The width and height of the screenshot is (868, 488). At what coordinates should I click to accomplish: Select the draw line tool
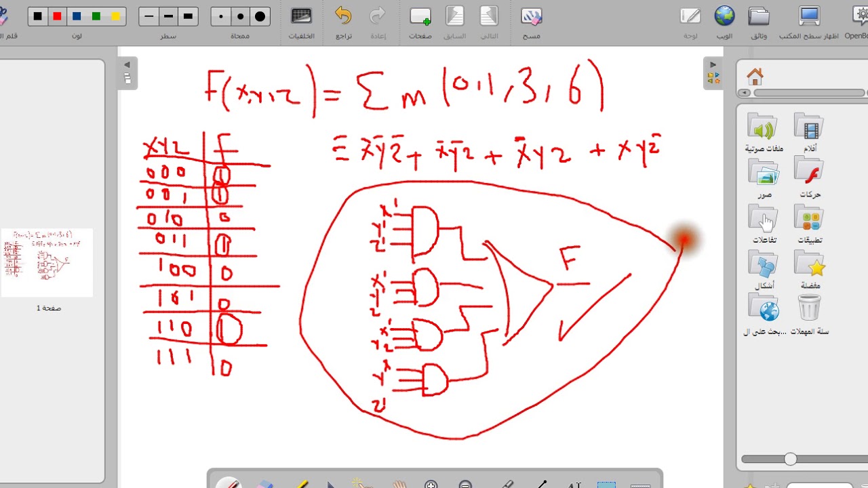click(541, 484)
